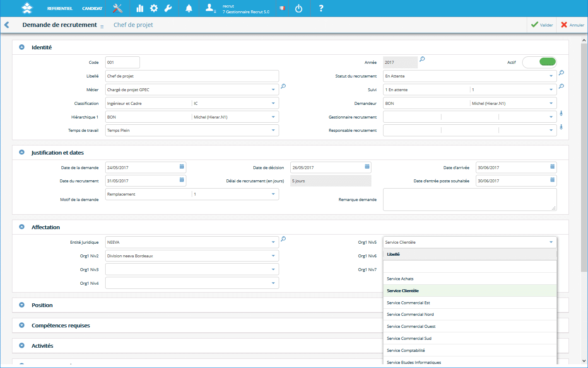
Task: Click the Libellé filter field in dropdown list
Action: (470, 266)
